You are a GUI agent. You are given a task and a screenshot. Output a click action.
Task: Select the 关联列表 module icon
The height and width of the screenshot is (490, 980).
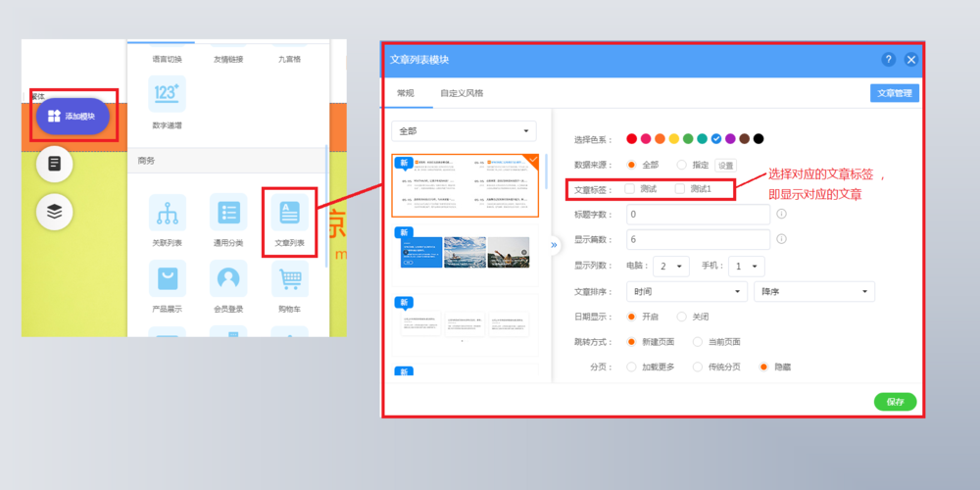click(168, 213)
